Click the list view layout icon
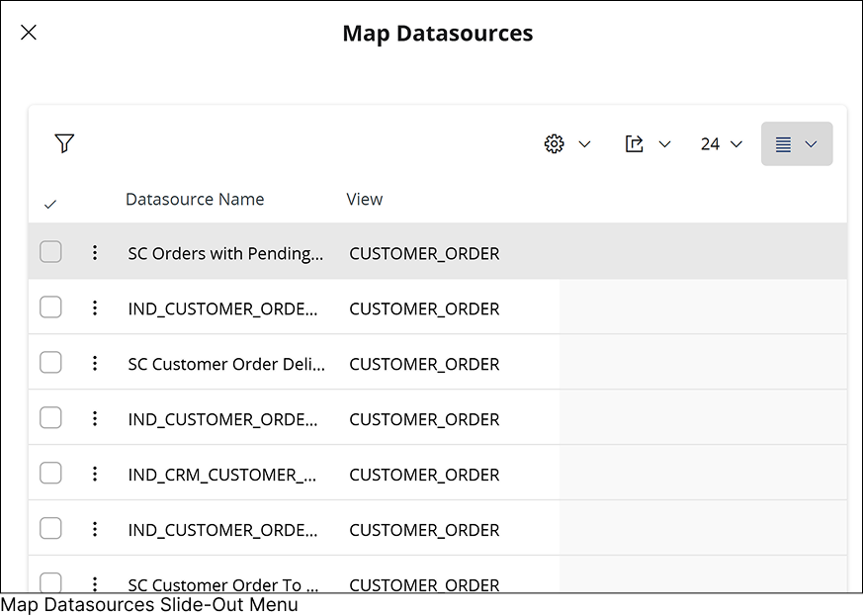Screen dimensions: 863x616 pos(783,144)
